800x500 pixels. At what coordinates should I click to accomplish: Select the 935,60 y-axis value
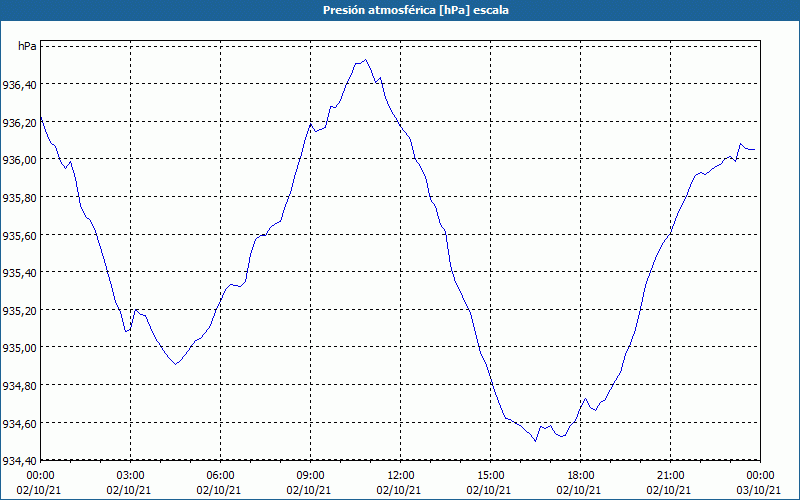coord(19,235)
